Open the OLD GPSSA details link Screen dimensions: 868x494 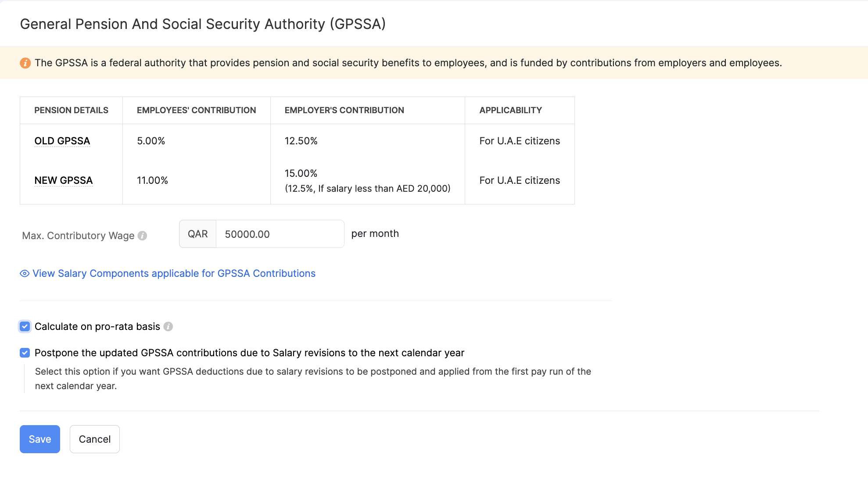62,141
